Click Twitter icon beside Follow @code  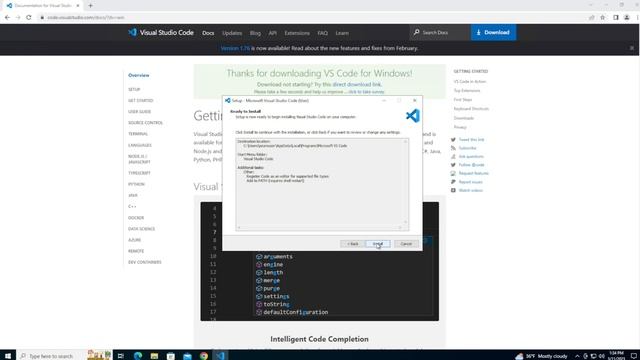(x=453, y=165)
